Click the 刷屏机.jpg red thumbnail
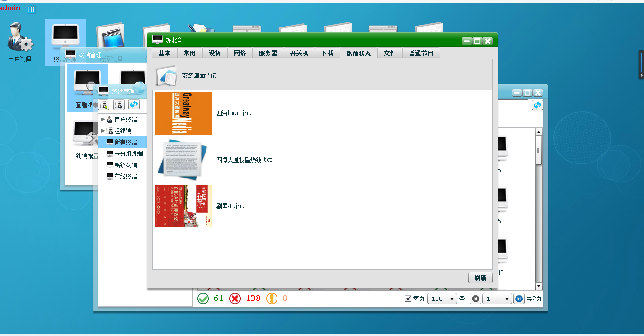Screen dimensions: 644x336 point(183,206)
